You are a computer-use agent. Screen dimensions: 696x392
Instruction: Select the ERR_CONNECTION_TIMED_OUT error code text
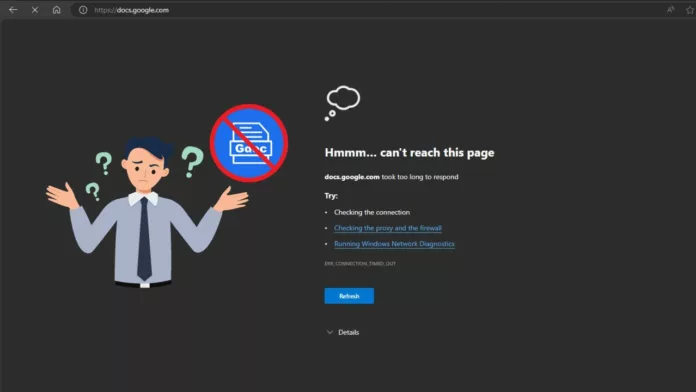click(x=360, y=264)
